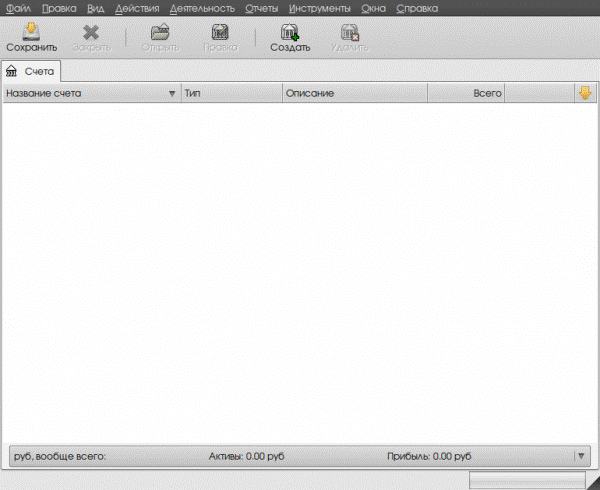The image size is (600, 490).
Task: Open the Деятельность menu
Action: [202, 8]
